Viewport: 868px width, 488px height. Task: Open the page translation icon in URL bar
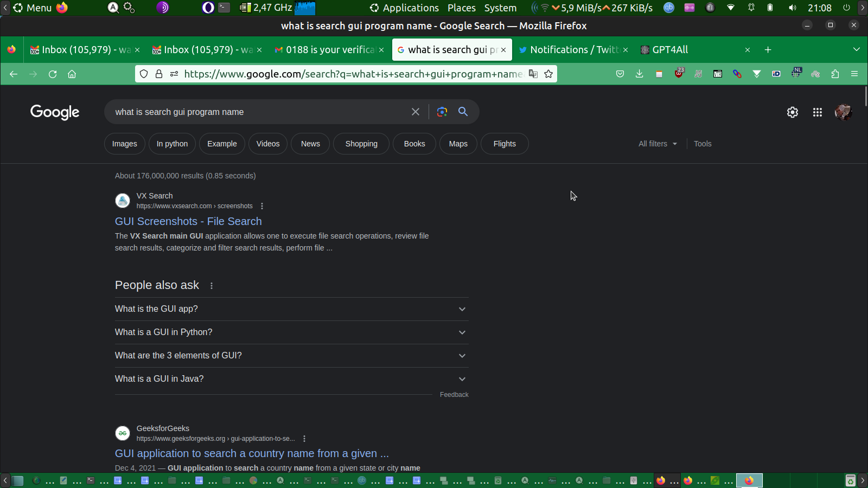(x=533, y=74)
